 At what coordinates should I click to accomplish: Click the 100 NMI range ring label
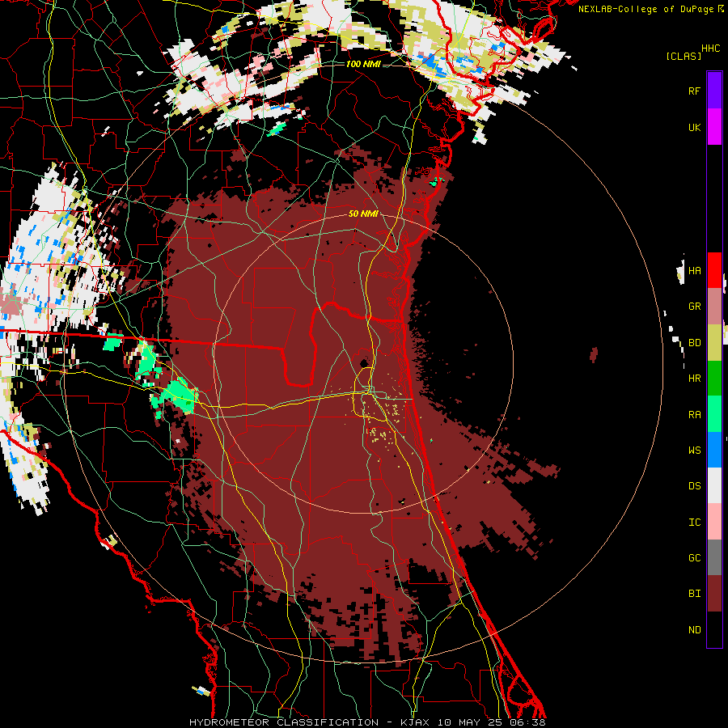pyautogui.click(x=363, y=64)
